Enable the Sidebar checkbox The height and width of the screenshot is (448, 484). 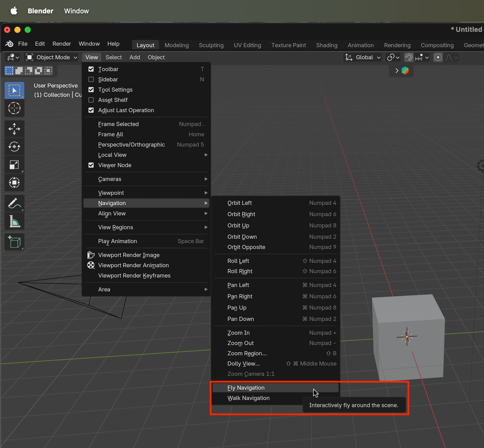91,79
